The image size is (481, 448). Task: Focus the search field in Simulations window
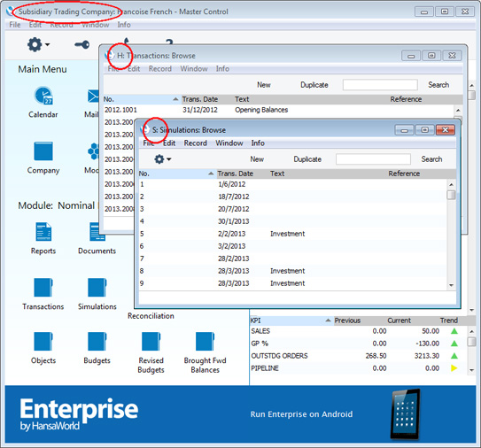(x=373, y=159)
